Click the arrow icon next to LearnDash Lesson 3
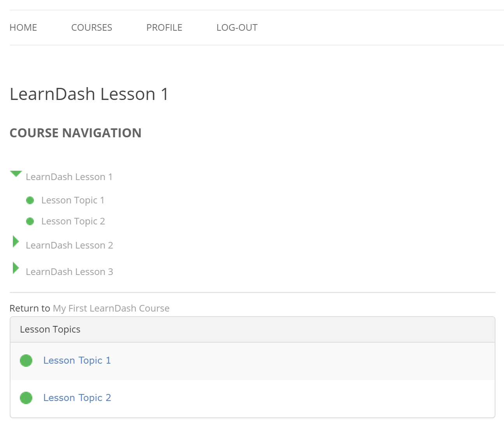The image size is (504, 429). [16, 268]
